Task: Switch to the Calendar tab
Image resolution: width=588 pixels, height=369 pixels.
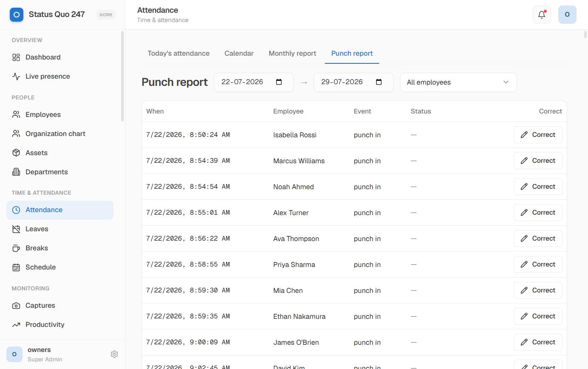Action: (239, 54)
